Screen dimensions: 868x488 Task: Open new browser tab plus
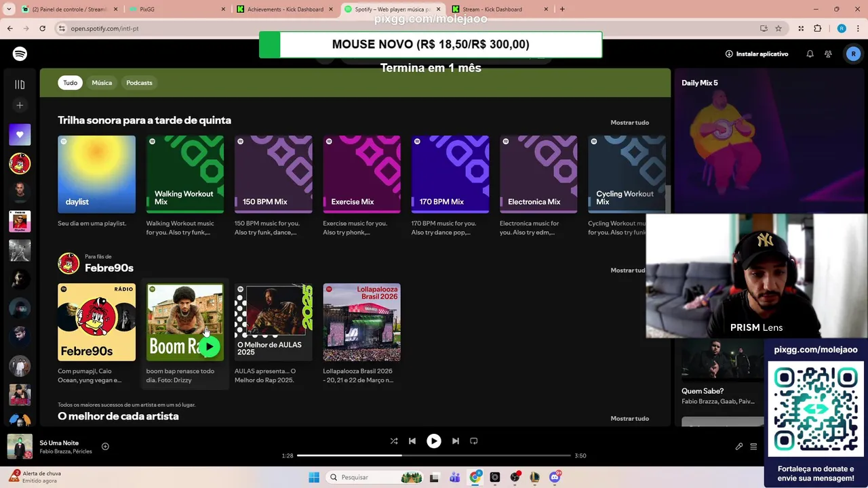[x=562, y=9]
